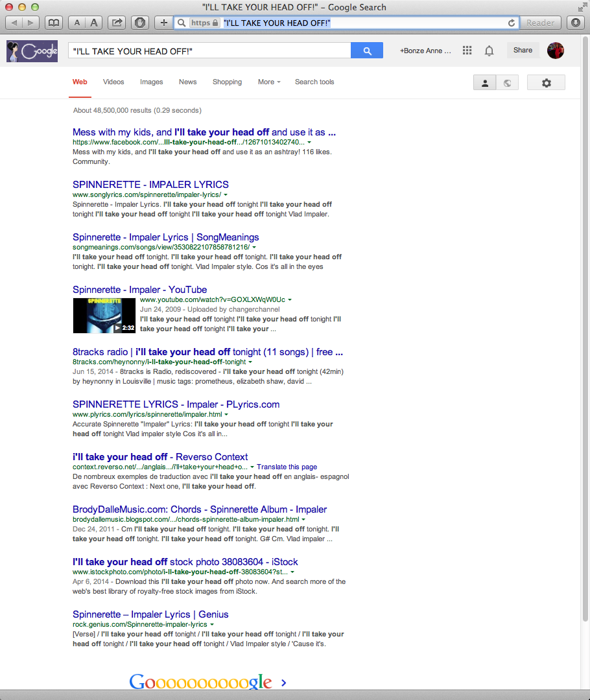Open the SongMeanings Impaler Lyrics result

[166, 237]
